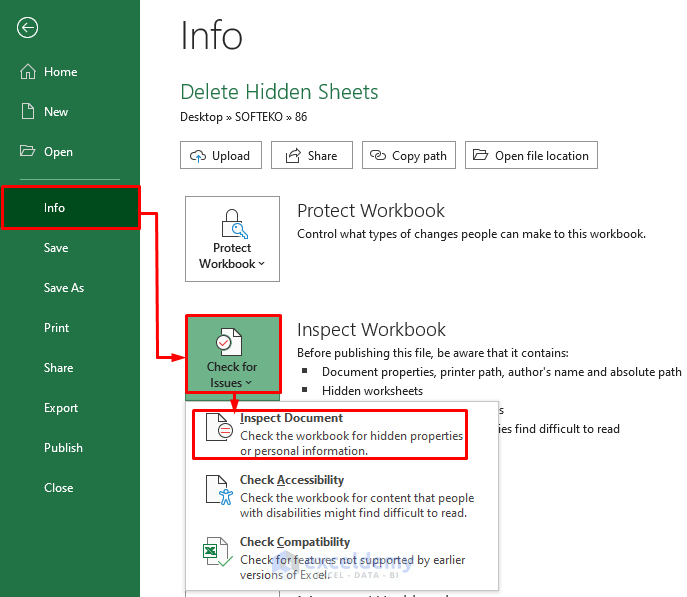Click 'Before publishing this file' text
This screenshot has height=597, width=687.
click(433, 353)
